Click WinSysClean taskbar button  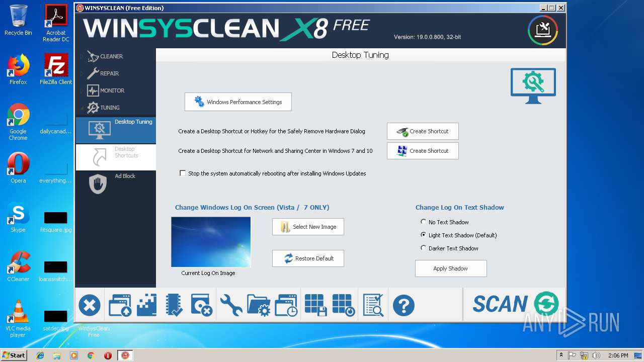point(125,355)
